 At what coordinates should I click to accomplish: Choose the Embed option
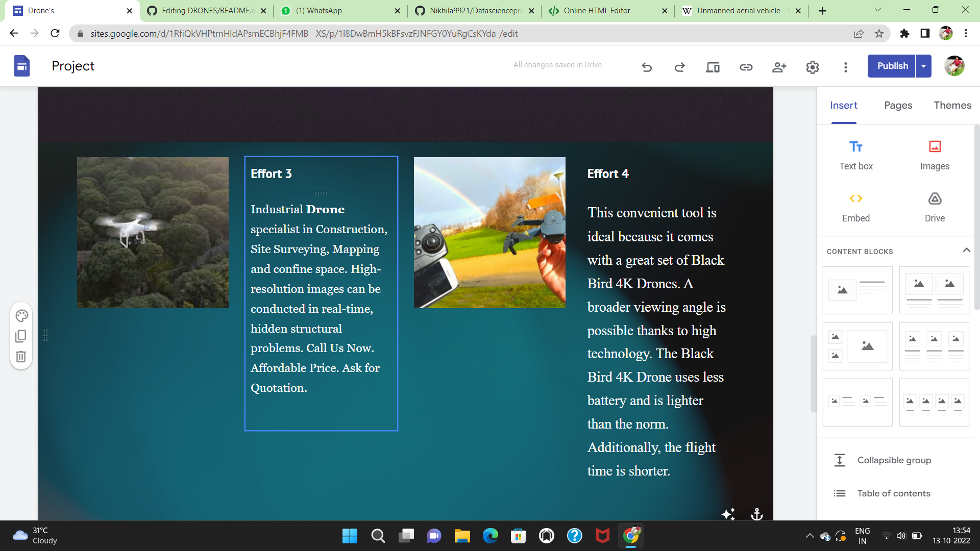click(x=856, y=208)
